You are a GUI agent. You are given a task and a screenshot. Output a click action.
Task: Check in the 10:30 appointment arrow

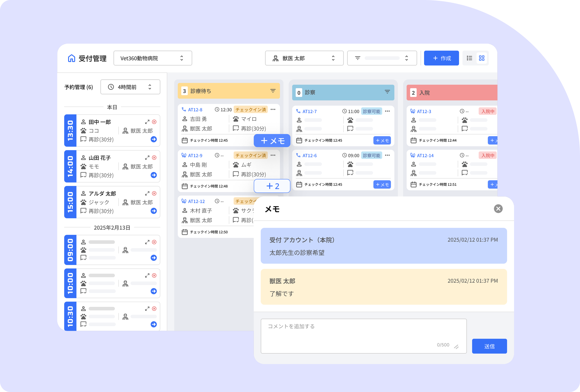pyautogui.click(x=154, y=324)
